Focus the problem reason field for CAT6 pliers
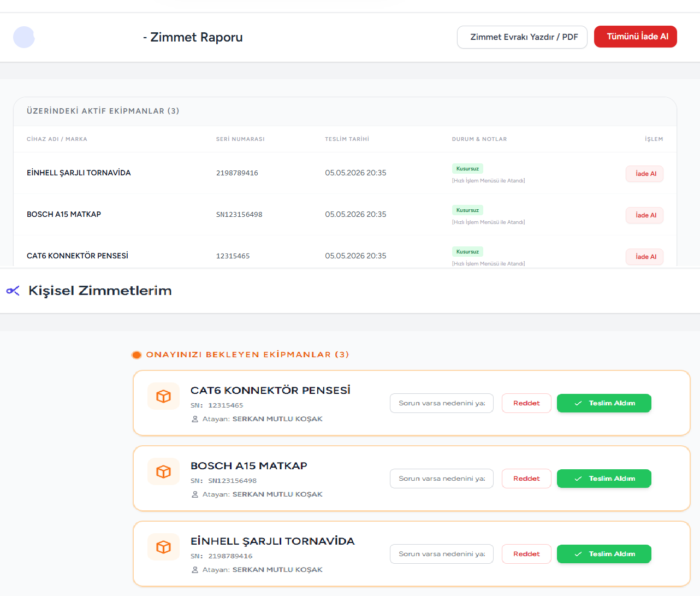 coord(442,403)
